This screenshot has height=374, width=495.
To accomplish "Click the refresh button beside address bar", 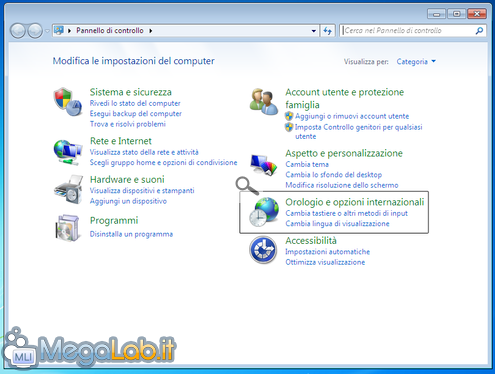I will tap(328, 31).
